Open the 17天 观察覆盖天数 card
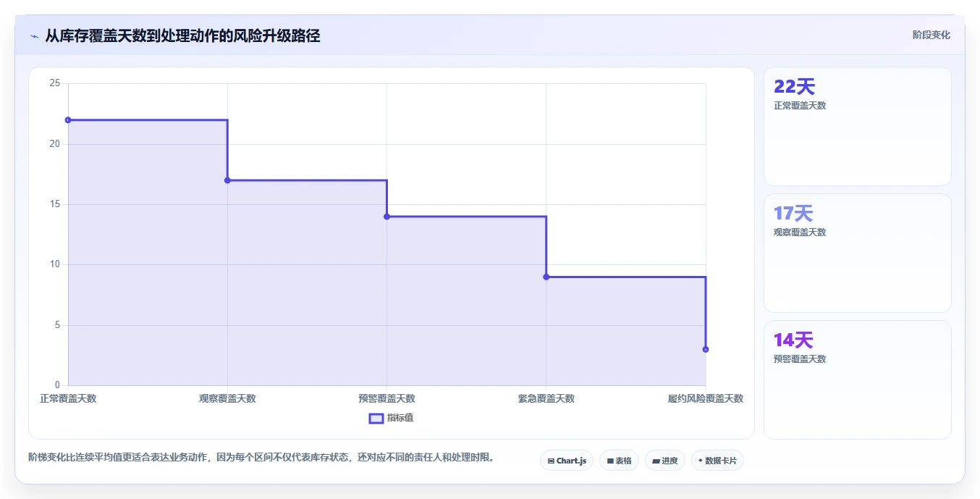This screenshot has height=499, width=980. coord(857,253)
